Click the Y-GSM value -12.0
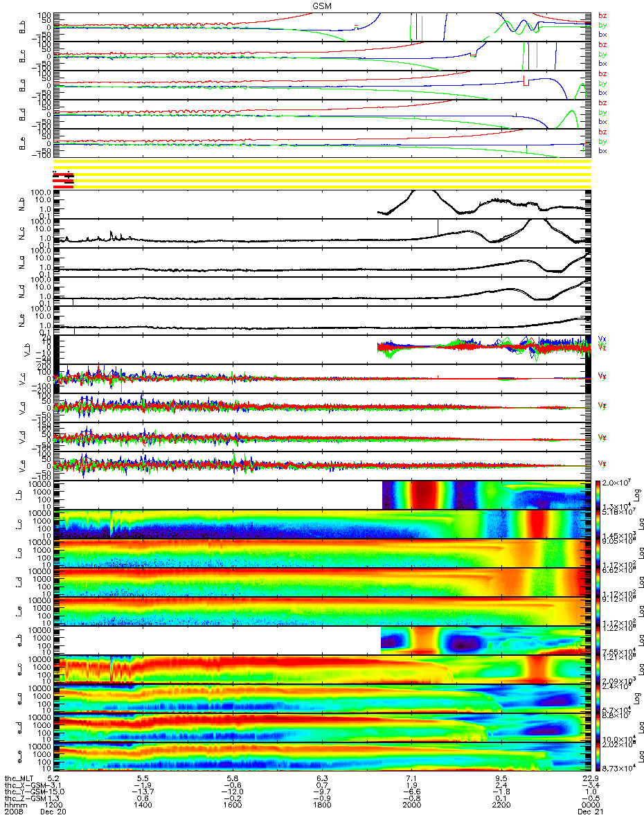This screenshot has height=831, width=644. click(232, 792)
